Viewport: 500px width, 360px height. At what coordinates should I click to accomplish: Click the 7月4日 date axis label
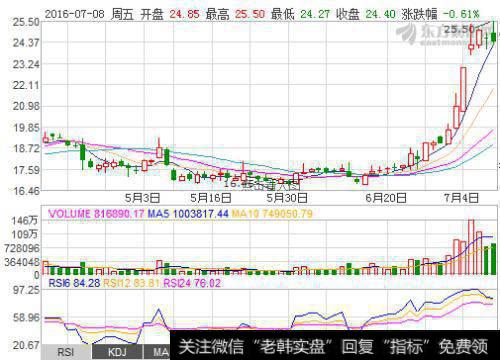click(461, 198)
